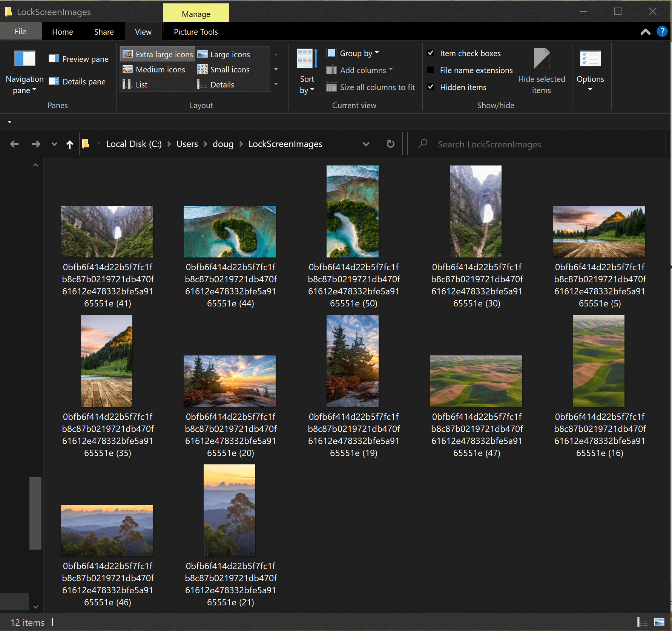Select portrait pine tree file (19)
The width and height of the screenshot is (672, 631).
pos(353,361)
